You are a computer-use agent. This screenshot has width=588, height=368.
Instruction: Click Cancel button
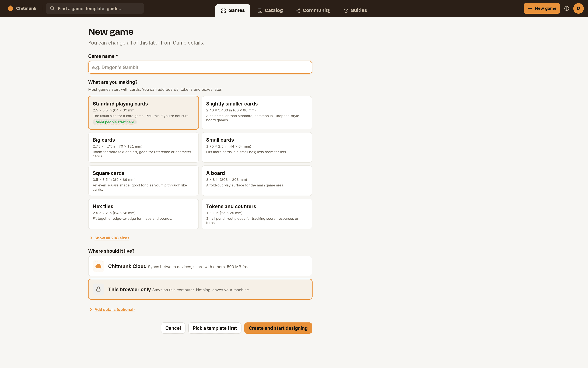click(x=173, y=328)
